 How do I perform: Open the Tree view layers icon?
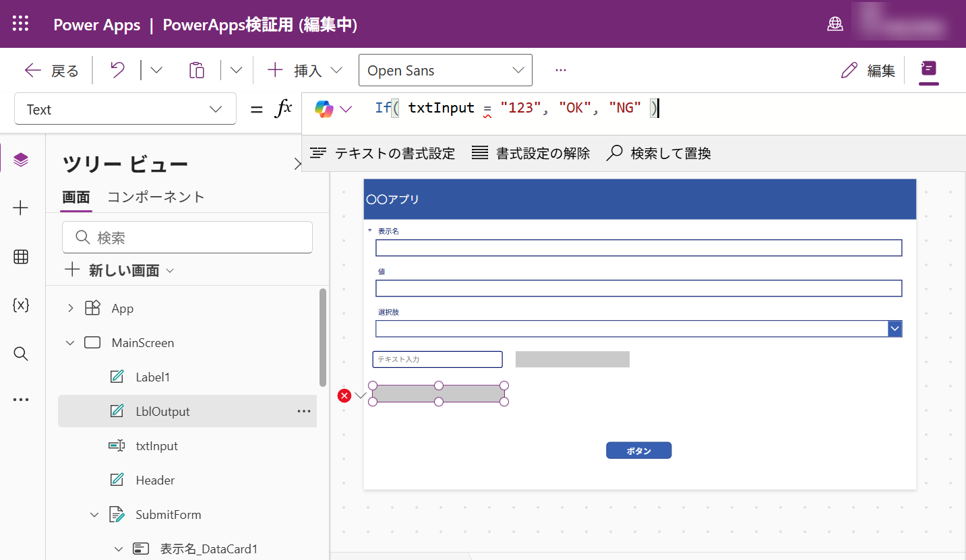click(21, 160)
